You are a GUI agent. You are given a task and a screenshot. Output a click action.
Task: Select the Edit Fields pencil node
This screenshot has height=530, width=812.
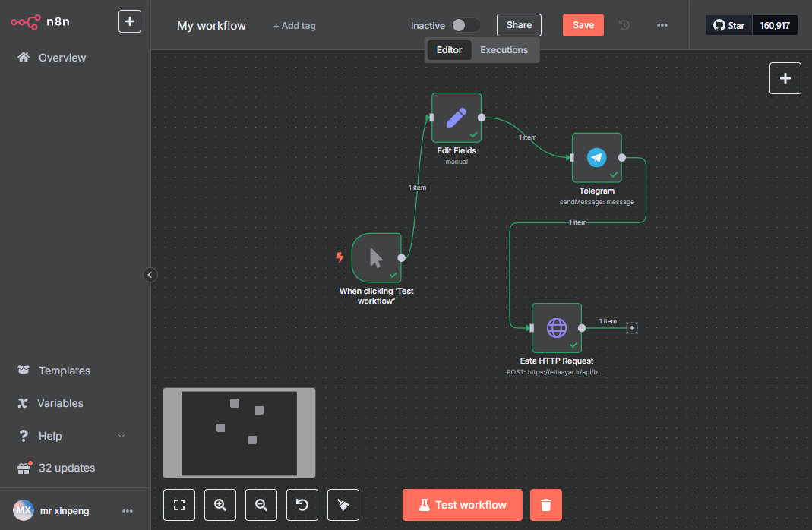(456, 118)
